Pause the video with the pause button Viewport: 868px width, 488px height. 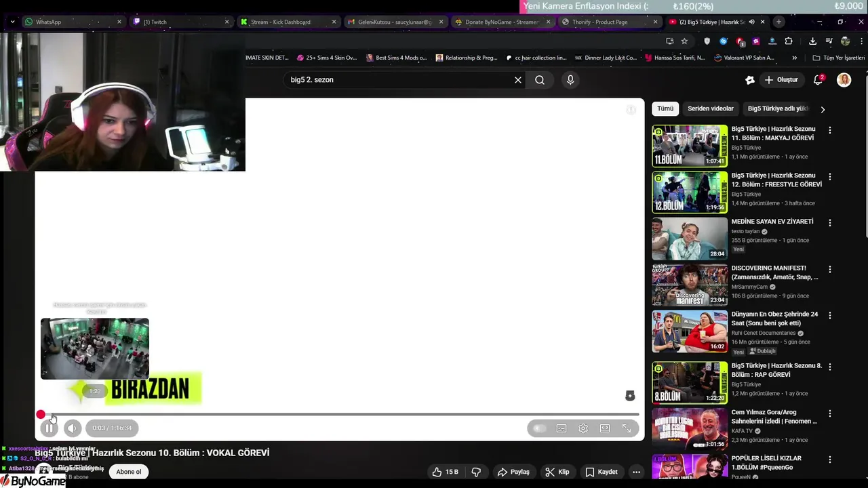tap(49, 428)
